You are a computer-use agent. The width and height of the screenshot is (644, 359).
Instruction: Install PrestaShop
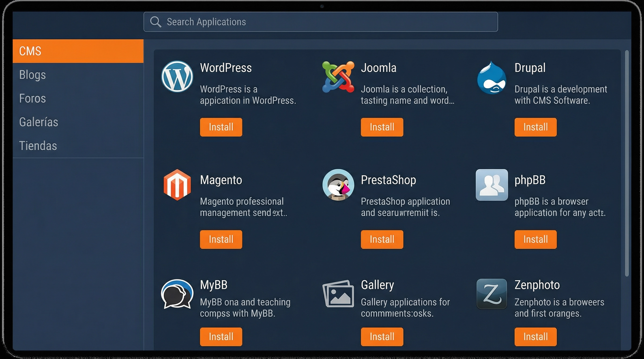(382, 239)
